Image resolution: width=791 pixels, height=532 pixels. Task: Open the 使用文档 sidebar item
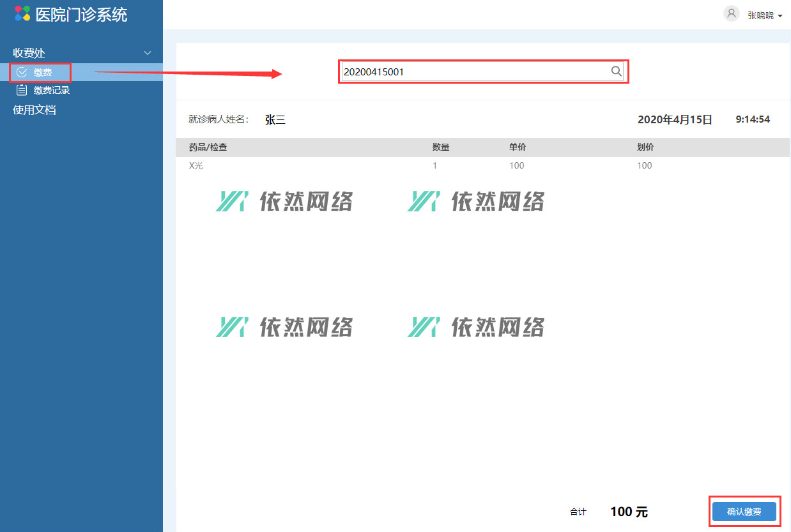coord(35,110)
